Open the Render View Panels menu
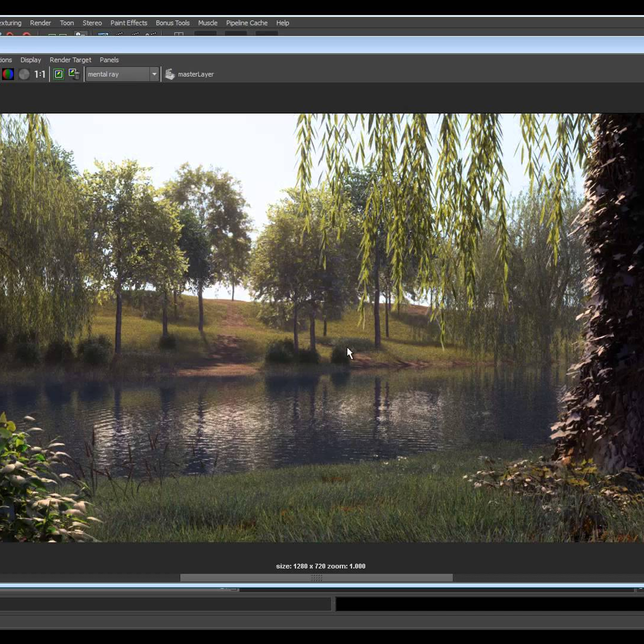The image size is (644, 644). point(109,60)
